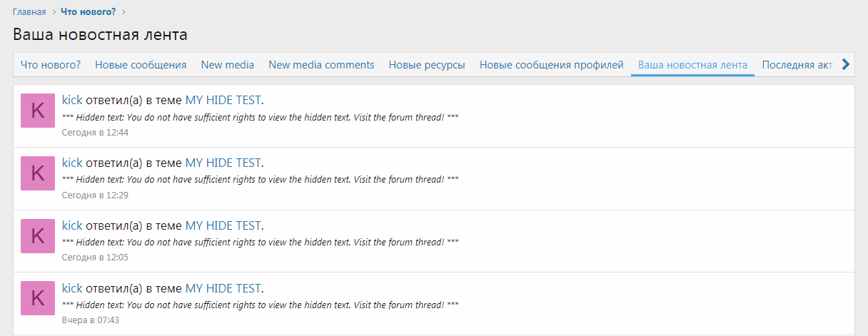Click kick's avatar in the 12:05 entry
This screenshot has width=868, height=336.
pyautogui.click(x=38, y=235)
